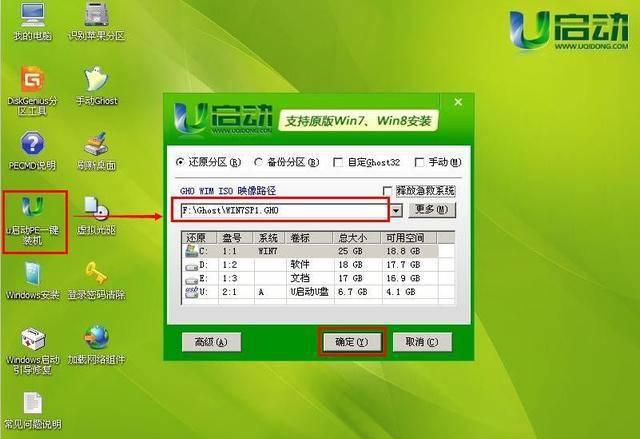
Task: Click the 卷标 column header
Action: coord(310,237)
